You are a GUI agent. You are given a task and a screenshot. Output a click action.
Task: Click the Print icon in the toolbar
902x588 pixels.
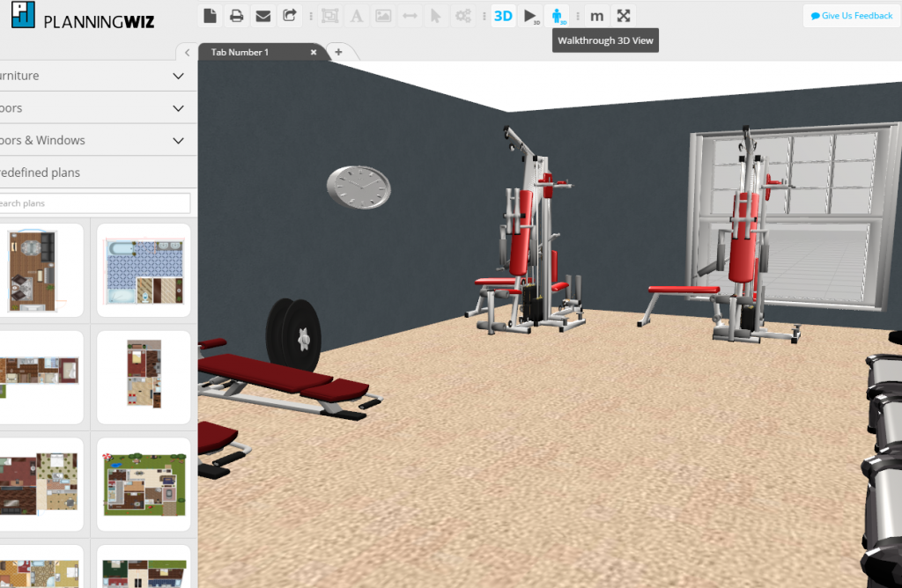(236, 16)
